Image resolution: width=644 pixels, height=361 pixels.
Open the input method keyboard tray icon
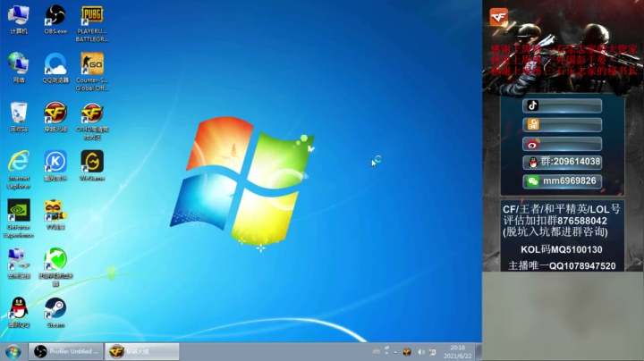(377, 351)
